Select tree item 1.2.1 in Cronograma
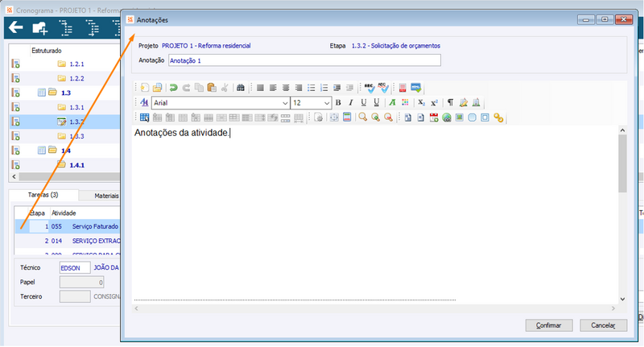Image resolution: width=644 pixels, height=347 pixels. click(x=76, y=64)
